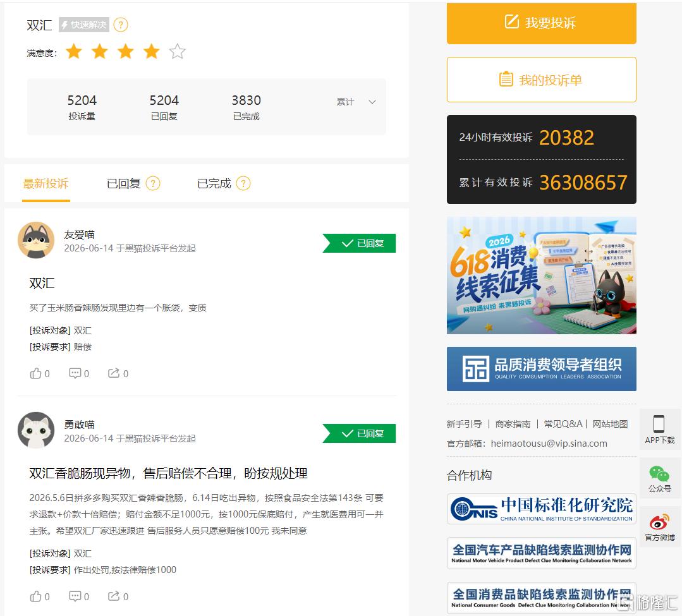Click [投诉要求] 作出处罚,按法律赔偿1000 line
682x616 pixels.
[x=102, y=570]
